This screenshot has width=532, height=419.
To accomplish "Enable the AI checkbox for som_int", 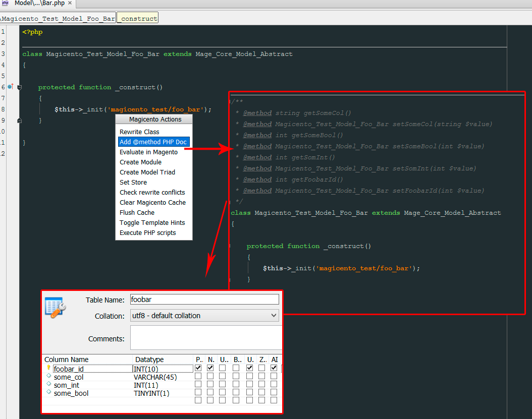I will click(x=274, y=384).
